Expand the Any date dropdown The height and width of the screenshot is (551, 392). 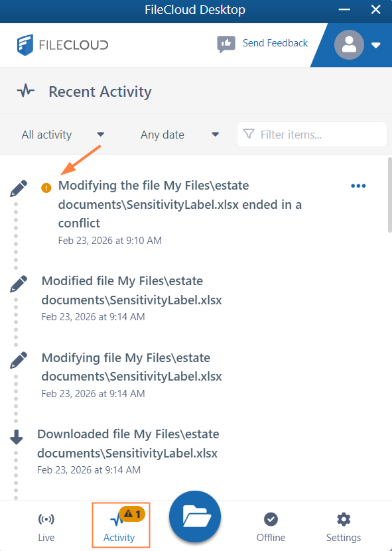[x=180, y=135]
